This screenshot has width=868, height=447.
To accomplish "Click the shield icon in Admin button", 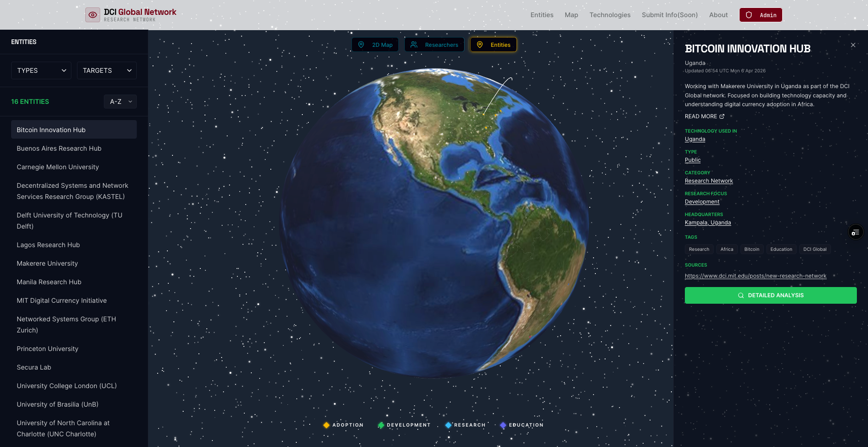I will 749,15.
